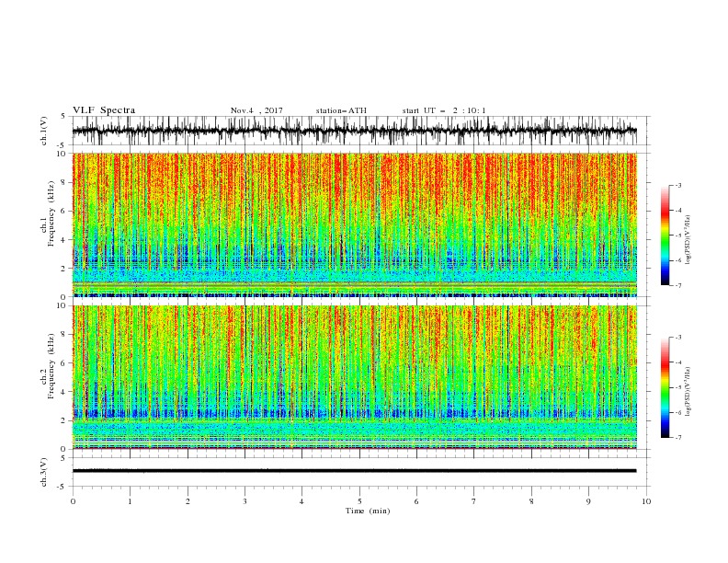This screenshot has height=563, width=728.
Task: Click the "station=ATH" header label
Action: point(341,110)
